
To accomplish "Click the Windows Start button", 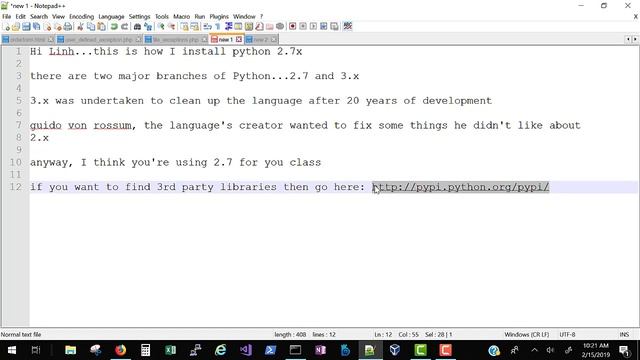I will 12,350.
